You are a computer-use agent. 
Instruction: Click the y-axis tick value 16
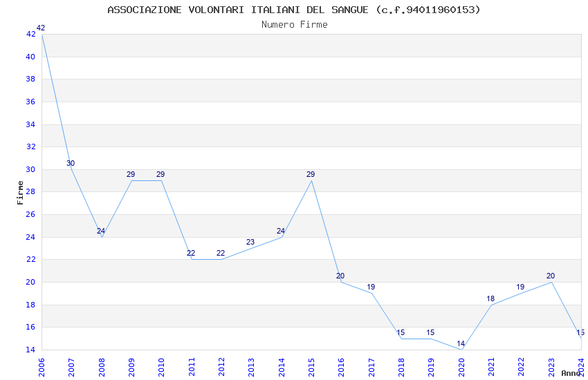[30, 327]
